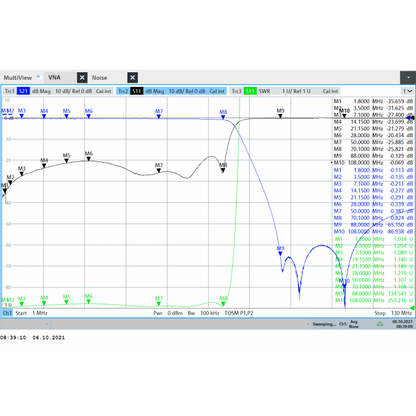Switch to the MultiView tab
Image resolution: width=416 pixels, height=416 pixels.
[x=18, y=78]
